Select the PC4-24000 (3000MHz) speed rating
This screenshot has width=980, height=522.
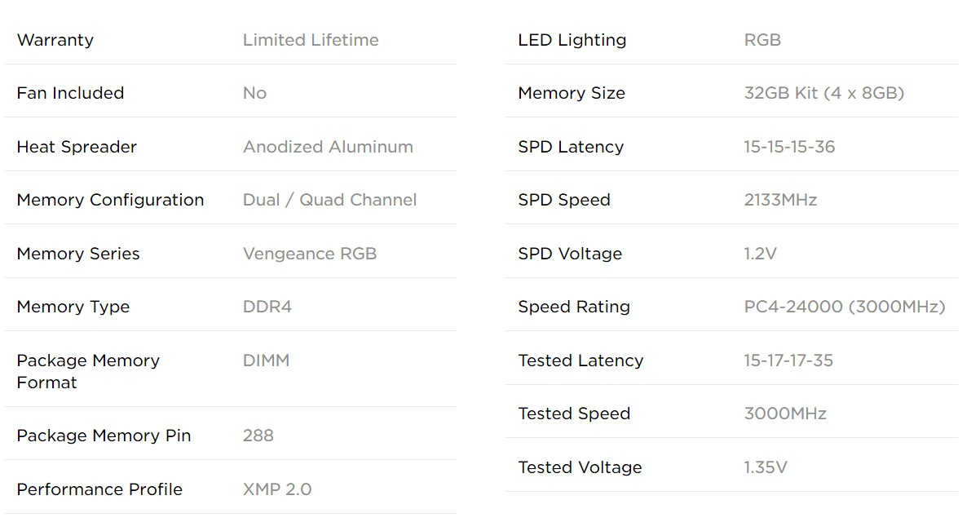[x=845, y=307]
